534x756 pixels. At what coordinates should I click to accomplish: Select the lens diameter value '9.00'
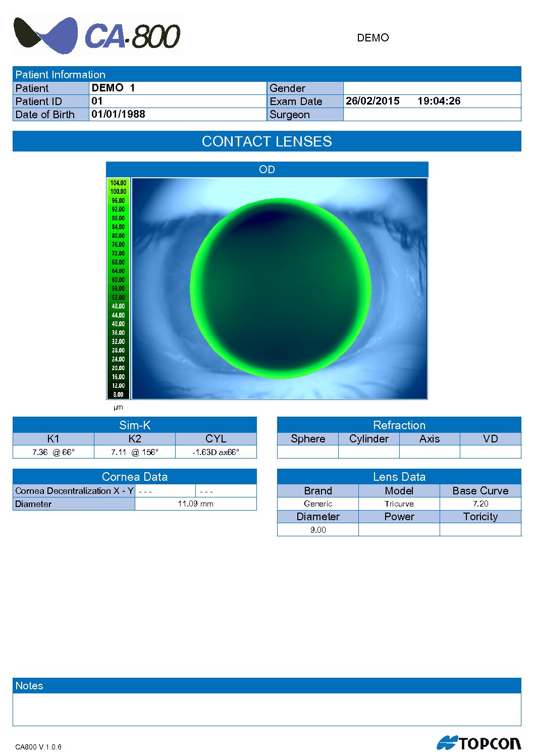click(318, 530)
